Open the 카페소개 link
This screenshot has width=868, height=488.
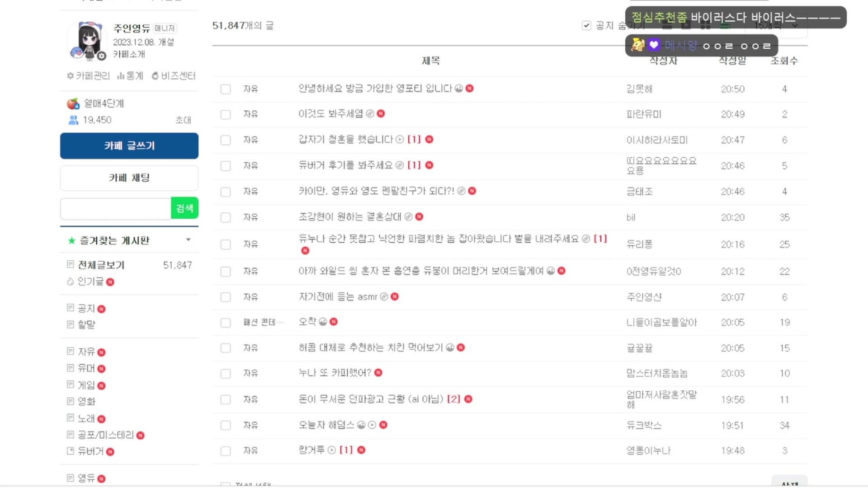[129, 54]
